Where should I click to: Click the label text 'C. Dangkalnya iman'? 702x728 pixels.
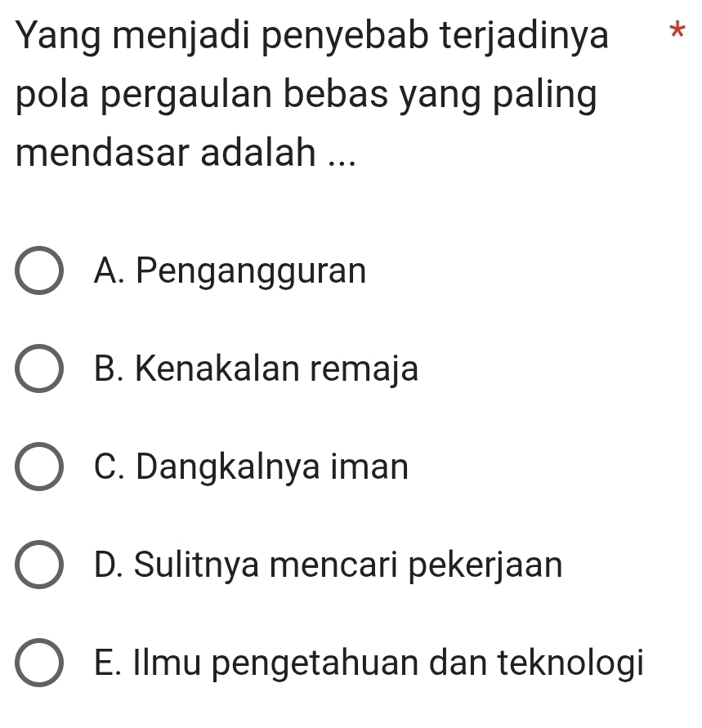(x=251, y=467)
